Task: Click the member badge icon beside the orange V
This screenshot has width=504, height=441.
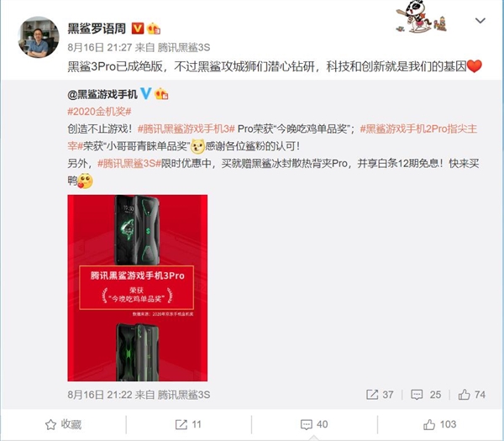Action: [154, 29]
